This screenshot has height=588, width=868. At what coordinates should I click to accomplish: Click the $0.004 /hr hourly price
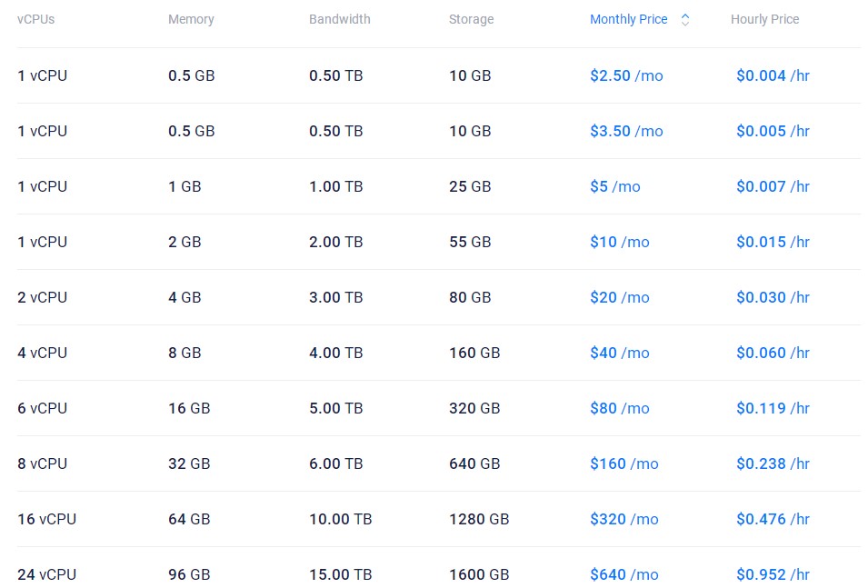(773, 75)
